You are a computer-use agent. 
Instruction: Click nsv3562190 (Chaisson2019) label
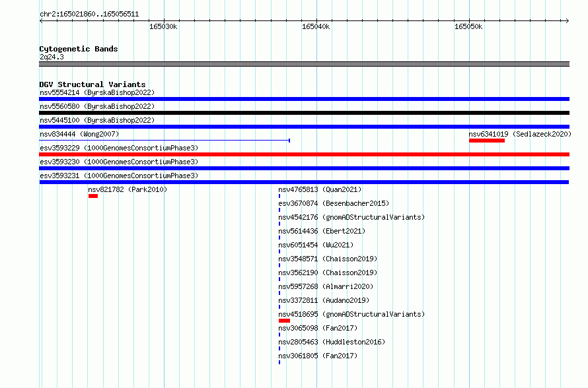[328, 273]
